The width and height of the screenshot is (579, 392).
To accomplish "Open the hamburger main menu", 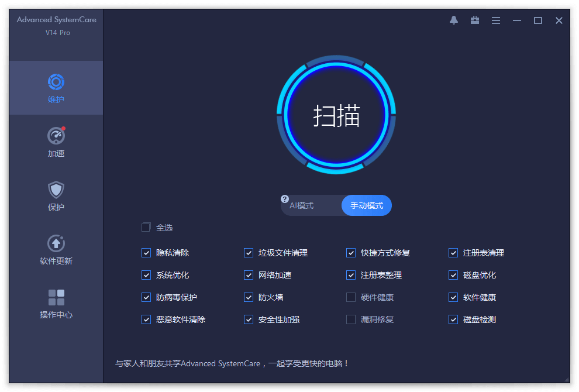I will pyautogui.click(x=495, y=20).
